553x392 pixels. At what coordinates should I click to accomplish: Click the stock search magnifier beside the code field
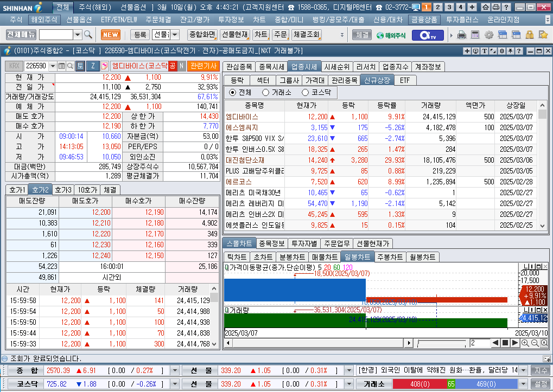point(70,66)
